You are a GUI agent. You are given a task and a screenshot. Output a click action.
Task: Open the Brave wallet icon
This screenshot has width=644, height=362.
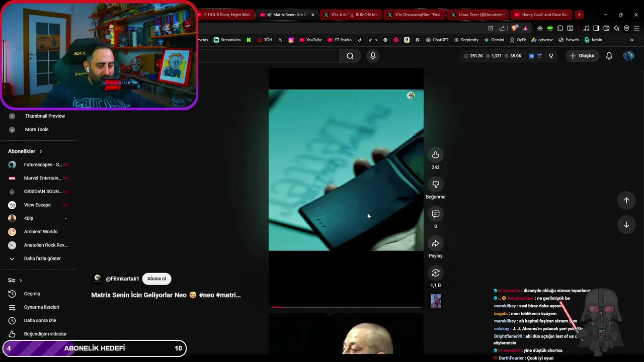coord(606,28)
